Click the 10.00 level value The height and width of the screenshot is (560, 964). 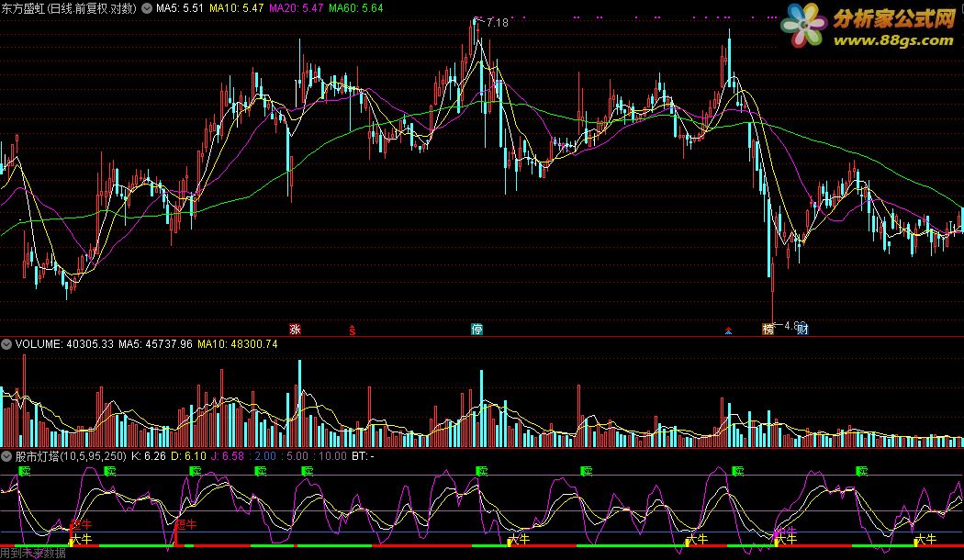pyautogui.click(x=332, y=456)
